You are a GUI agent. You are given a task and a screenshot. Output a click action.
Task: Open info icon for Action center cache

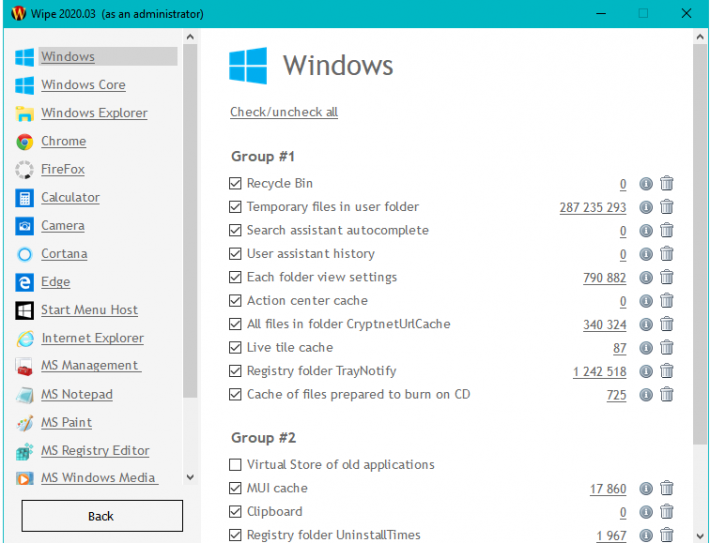click(646, 301)
